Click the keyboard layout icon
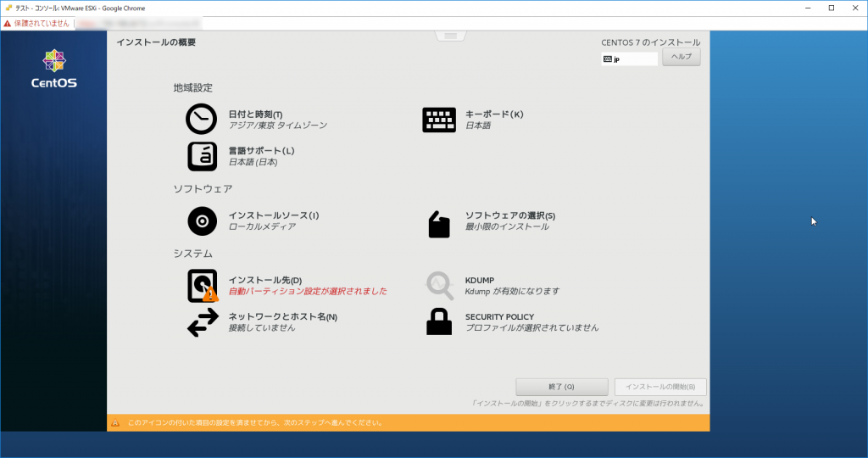 point(439,120)
